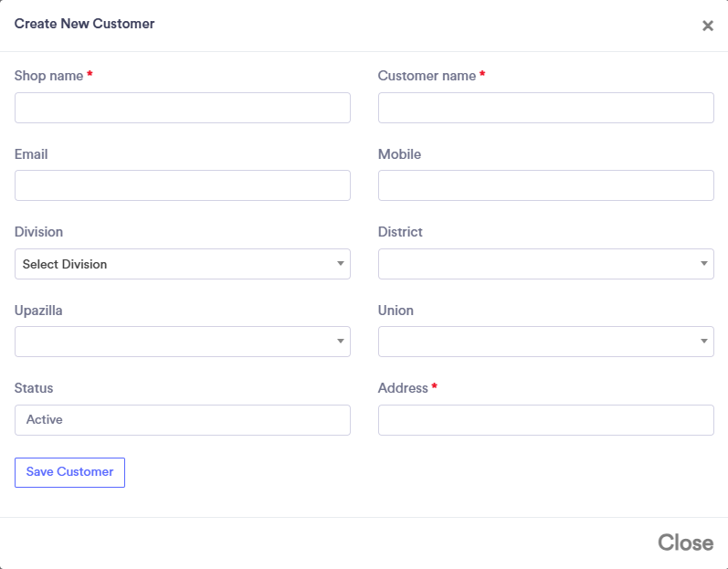Click the Shop name input field
Viewport: 728px width, 569px height.
click(183, 108)
